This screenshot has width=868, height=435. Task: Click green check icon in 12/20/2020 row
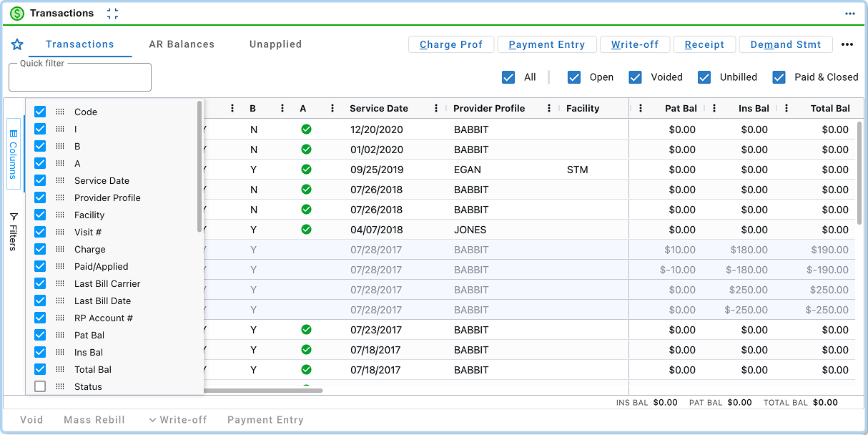pyautogui.click(x=306, y=129)
